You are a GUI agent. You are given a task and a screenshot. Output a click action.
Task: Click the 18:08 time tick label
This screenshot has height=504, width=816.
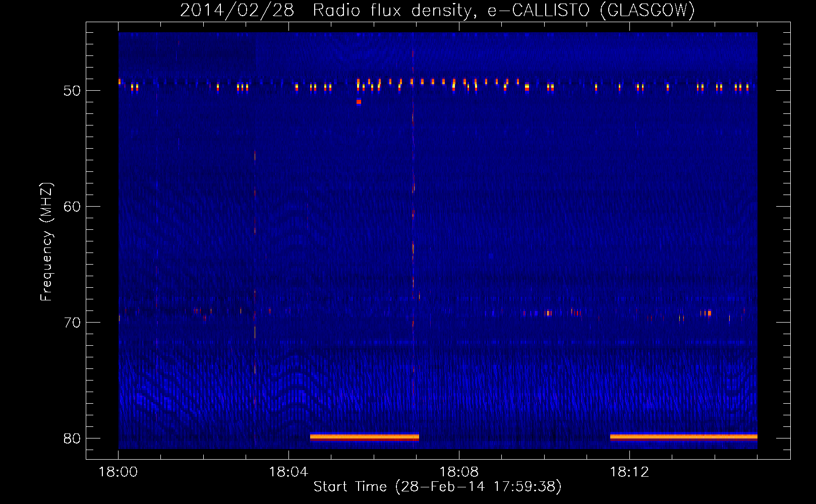[459, 472]
